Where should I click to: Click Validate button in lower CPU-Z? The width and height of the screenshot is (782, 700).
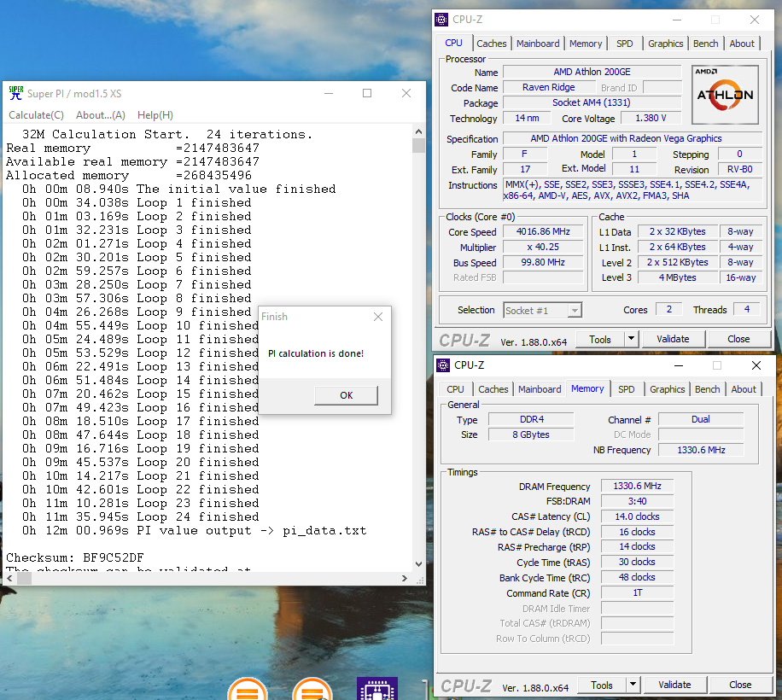[x=674, y=685]
